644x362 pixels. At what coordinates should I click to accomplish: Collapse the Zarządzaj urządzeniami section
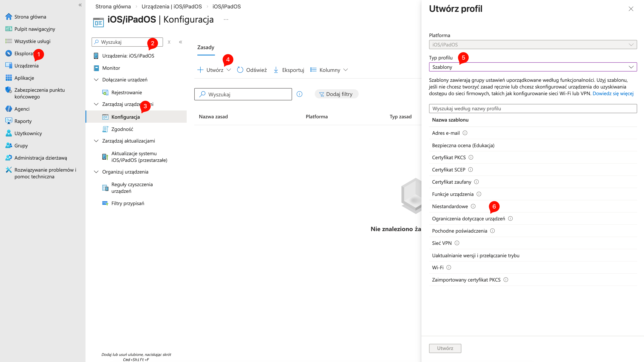pyautogui.click(x=96, y=104)
